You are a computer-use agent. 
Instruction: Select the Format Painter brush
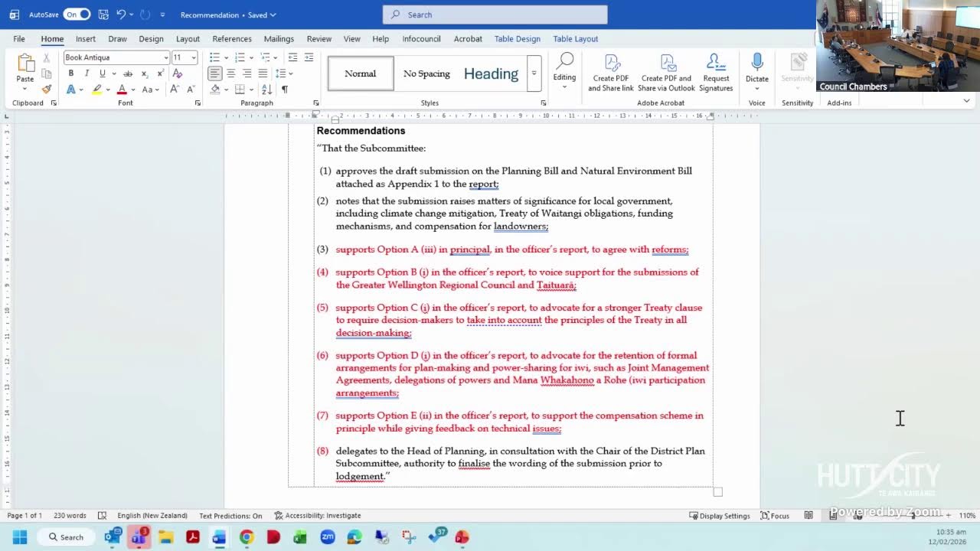(x=47, y=90)
